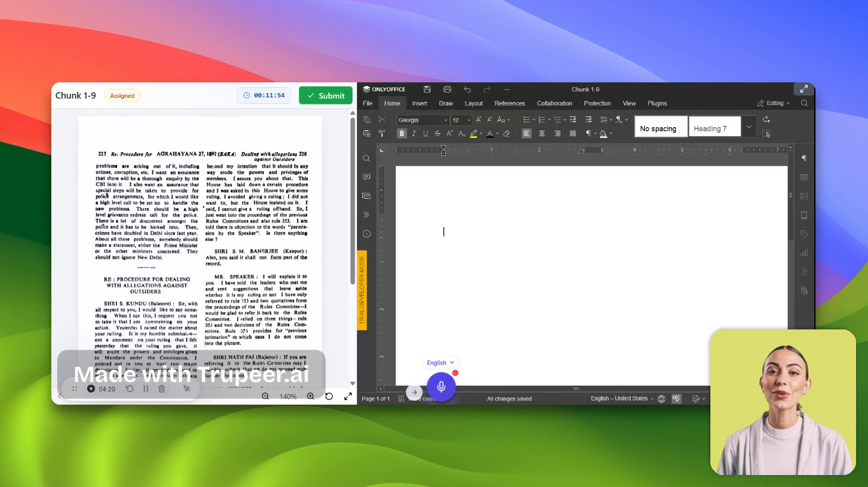868x487 pixels.
Task: Toggle Strikethrough formatting
Action: tap(438, 134)
